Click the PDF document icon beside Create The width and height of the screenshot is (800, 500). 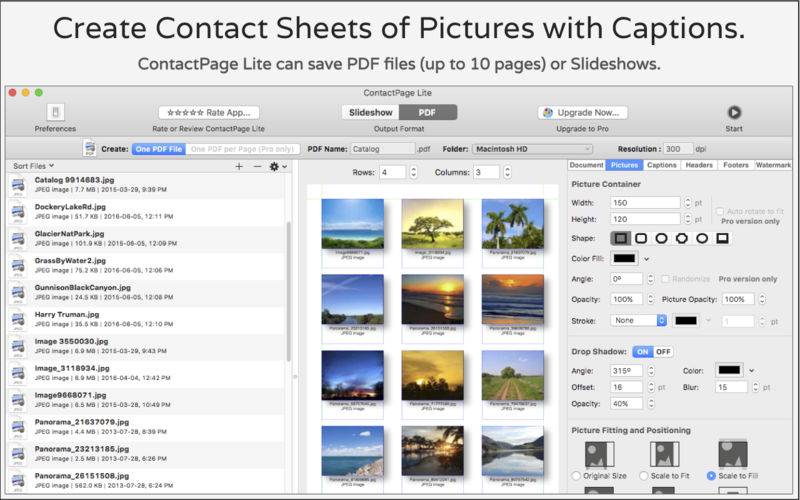pyautogui.click(x=89, y=148)
